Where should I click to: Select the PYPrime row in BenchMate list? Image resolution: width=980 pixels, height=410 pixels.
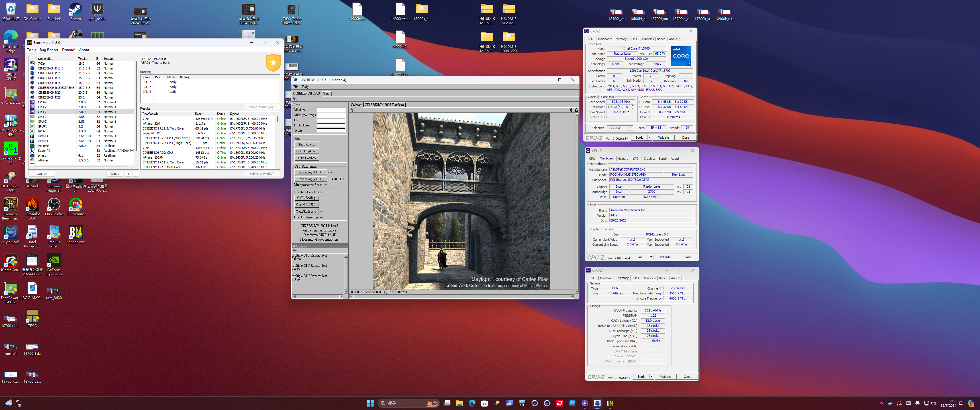[81, 146]
